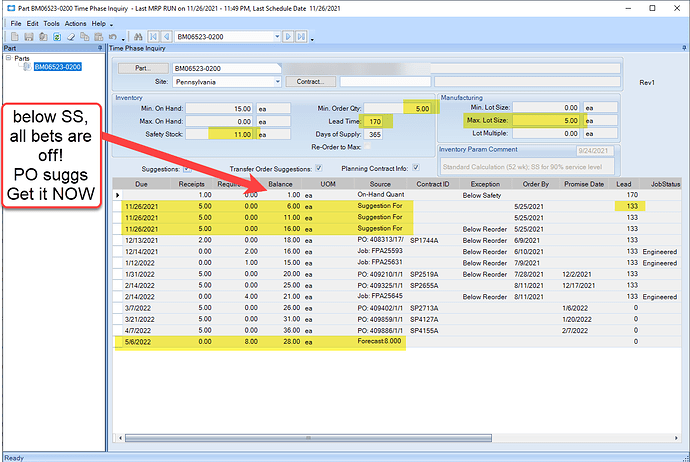Open the Edit menu
Screen dimensions: 690x462
(x=33, y=24)
